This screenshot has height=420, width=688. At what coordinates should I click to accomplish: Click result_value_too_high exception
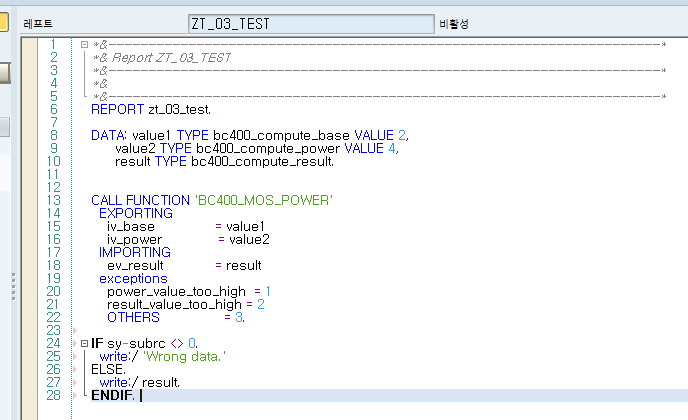click(174, 305)
